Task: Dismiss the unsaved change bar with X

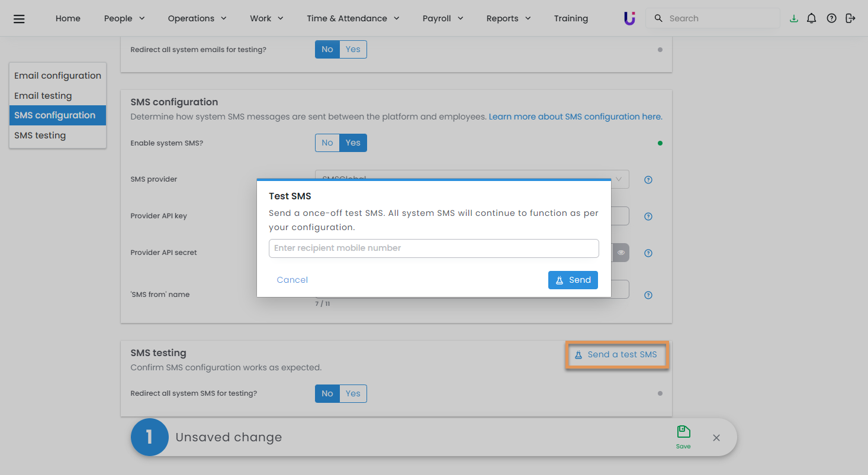Action: pos(716,438)
